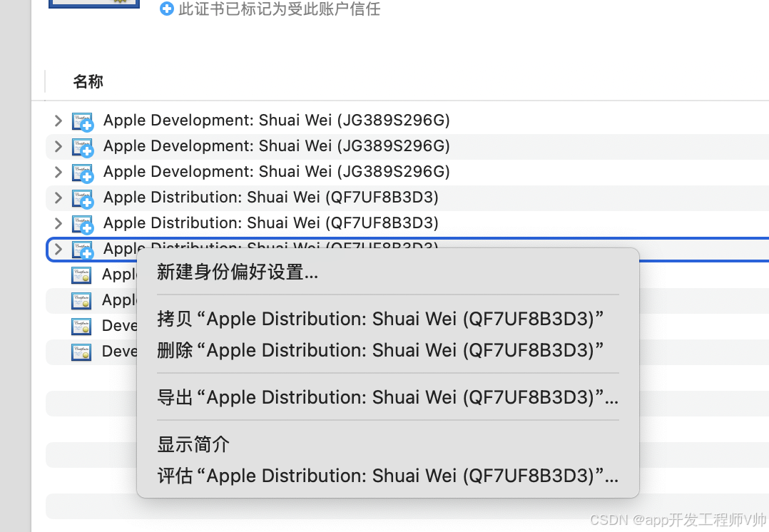Select 评估 "Apple Distribution: Shuai Wei"… menu entry
Image resolution: width=769 pixels, height=532 pixels.
(x=387, y=476)
